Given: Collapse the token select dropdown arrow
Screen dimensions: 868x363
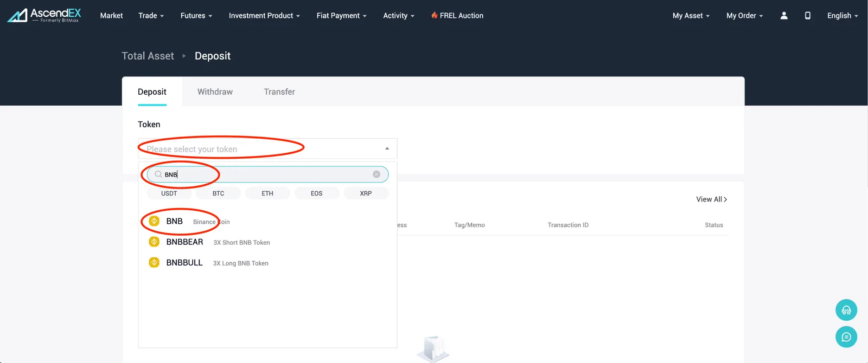Looking at the screenshot, I should tap(387, 148).
